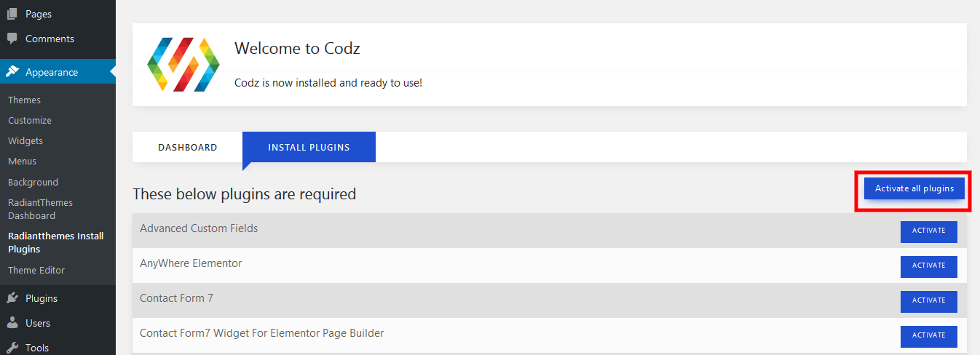Activate Contact Form7 Widget For Elementor

tap(928, 336)
